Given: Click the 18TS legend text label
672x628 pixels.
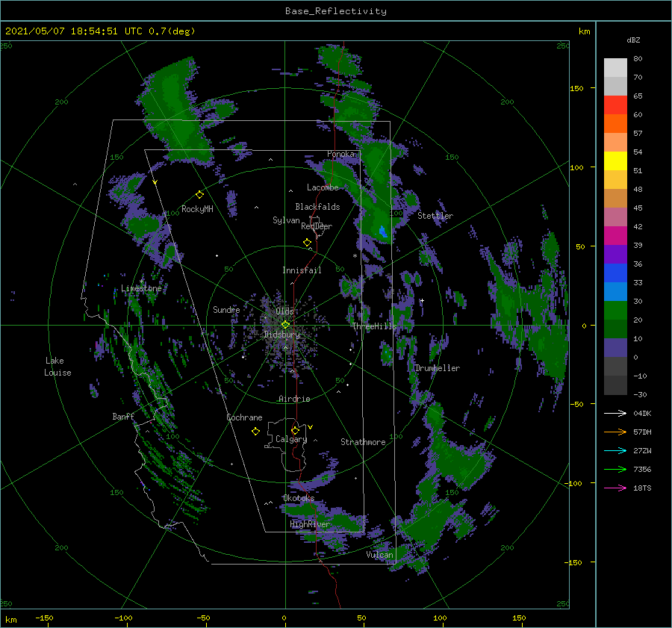Looking at the screenshot, I should tap(642, 488).
